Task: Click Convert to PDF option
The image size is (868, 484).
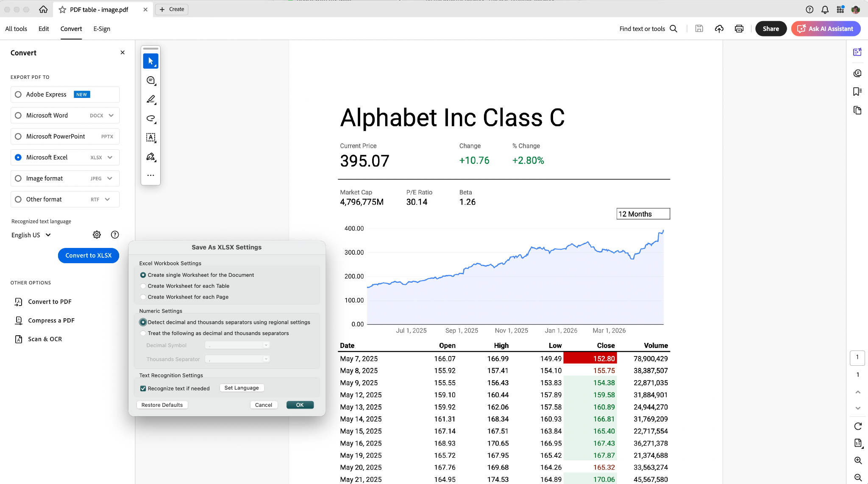Action: coord(50,302)
